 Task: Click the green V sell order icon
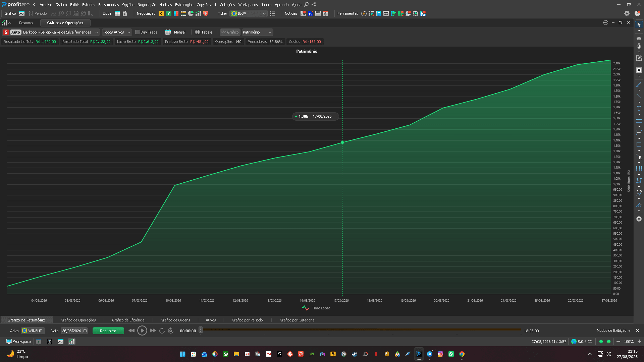point(169,13)
